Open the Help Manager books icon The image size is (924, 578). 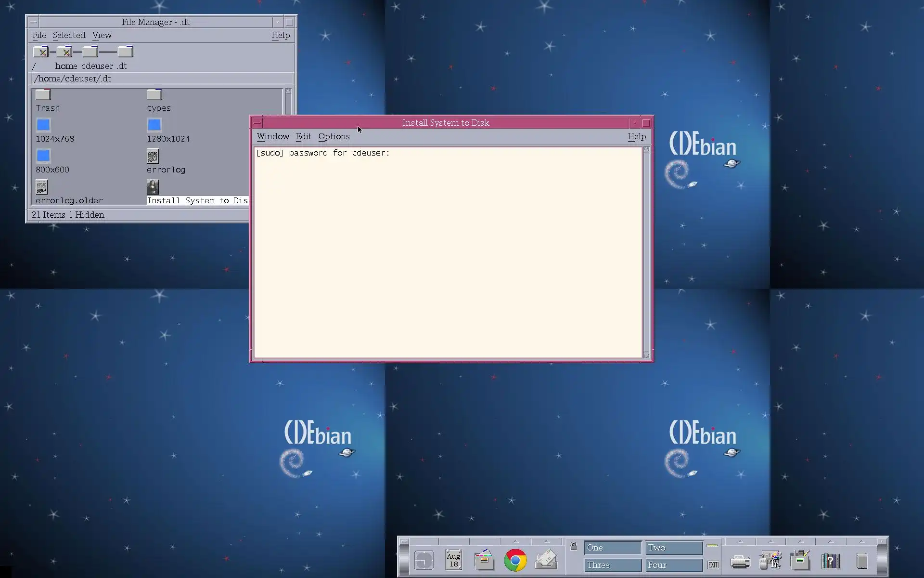[x=830, y=561]
